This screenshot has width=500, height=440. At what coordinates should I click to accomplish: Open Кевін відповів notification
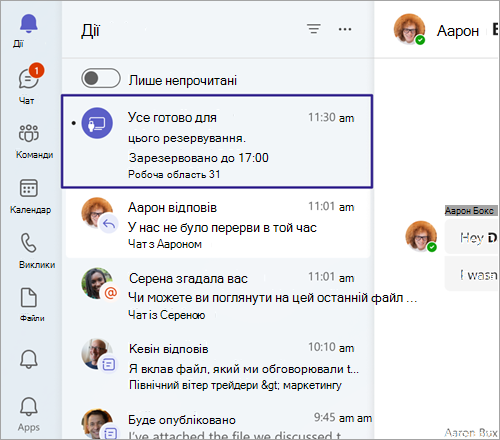218,366
